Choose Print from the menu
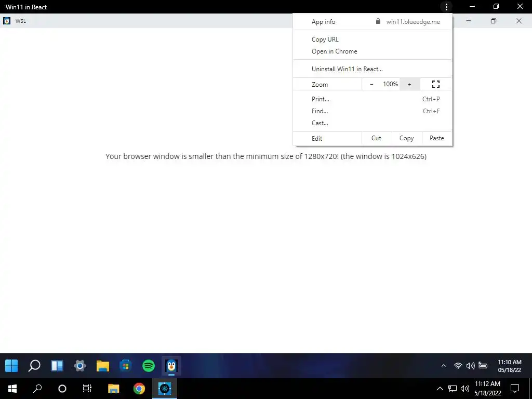Viewport: 532px width, 399px height. pyautogui.click(x=373, y=99)
